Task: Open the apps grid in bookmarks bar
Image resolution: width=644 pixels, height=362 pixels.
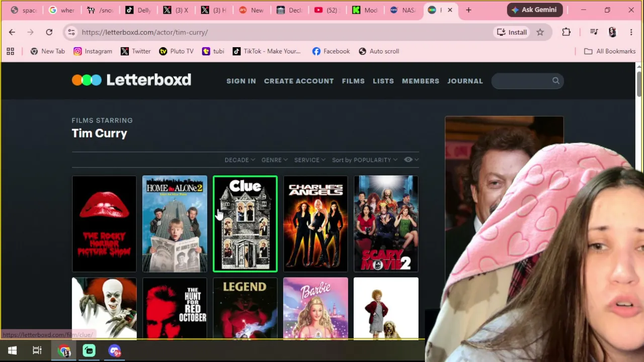Action: coord(10,51)
